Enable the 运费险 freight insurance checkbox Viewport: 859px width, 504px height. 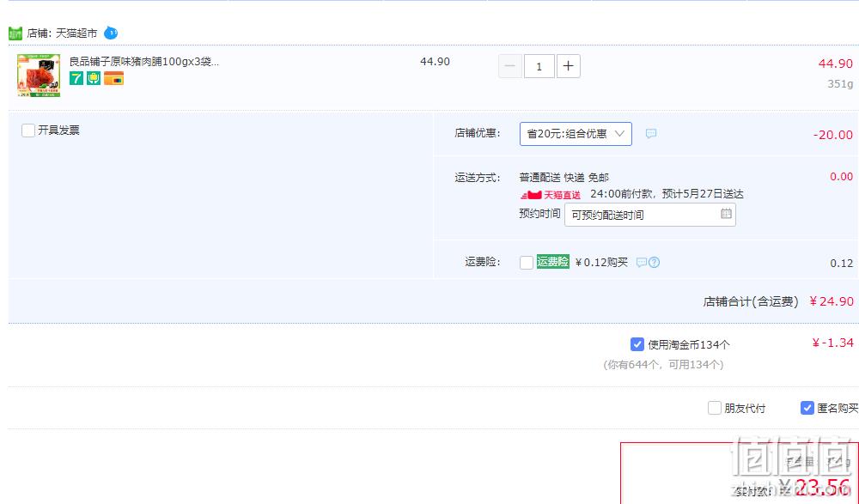coord(527,263)
